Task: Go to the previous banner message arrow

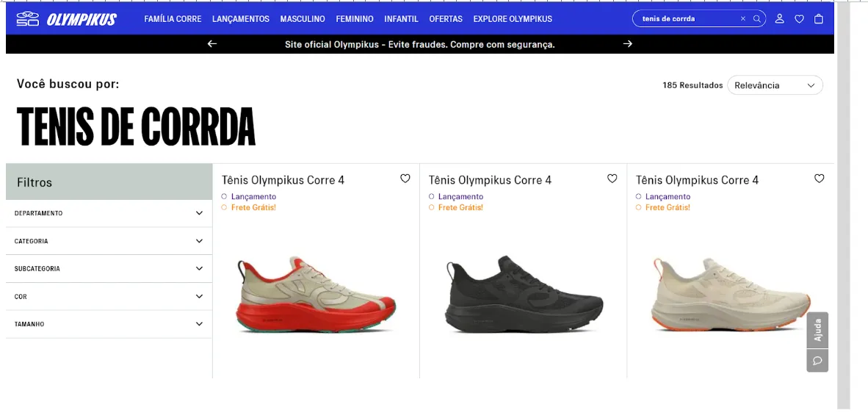Action: click(x=212, y=44)
